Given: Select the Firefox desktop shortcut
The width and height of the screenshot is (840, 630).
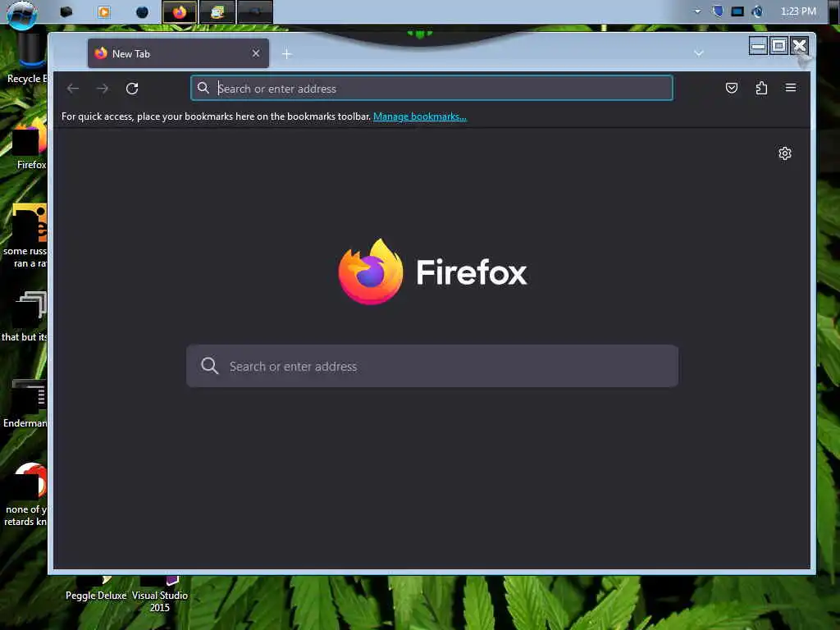Looking at the screenshot, I should pyautogui.click(x=30, y=144).
